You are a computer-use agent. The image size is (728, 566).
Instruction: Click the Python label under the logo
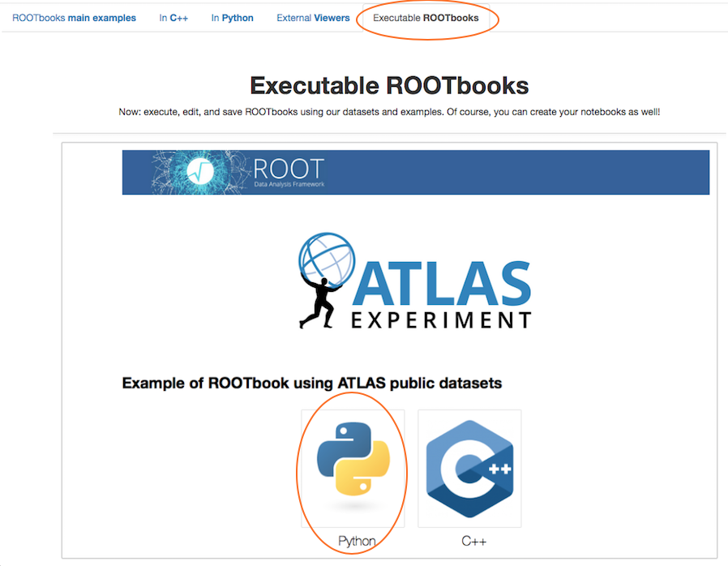[357, 541]
